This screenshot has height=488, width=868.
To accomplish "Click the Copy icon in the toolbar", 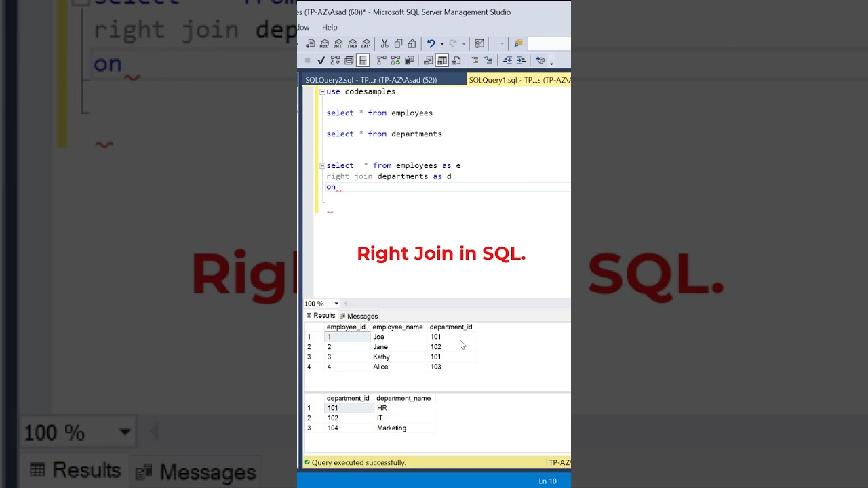I will (x=398, y=43).
